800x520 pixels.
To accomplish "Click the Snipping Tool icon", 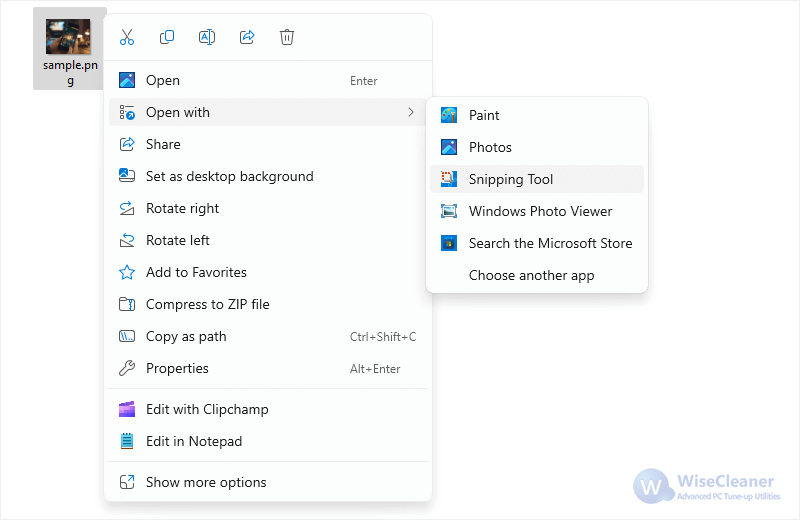I will pos(449,179).
